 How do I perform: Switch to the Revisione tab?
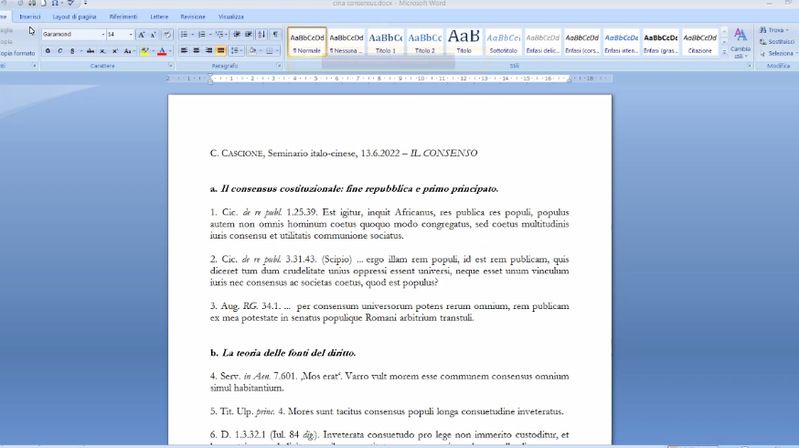coord(193,17)
